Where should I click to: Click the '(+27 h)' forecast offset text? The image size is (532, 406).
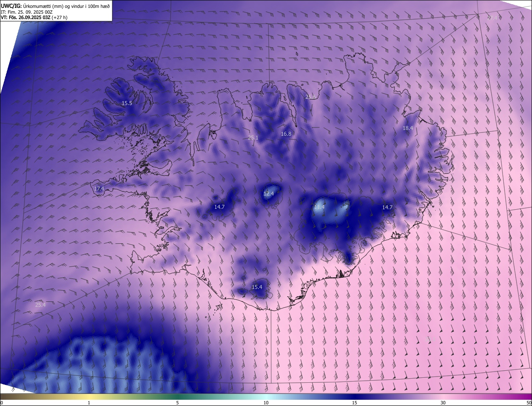coord(60,17)
